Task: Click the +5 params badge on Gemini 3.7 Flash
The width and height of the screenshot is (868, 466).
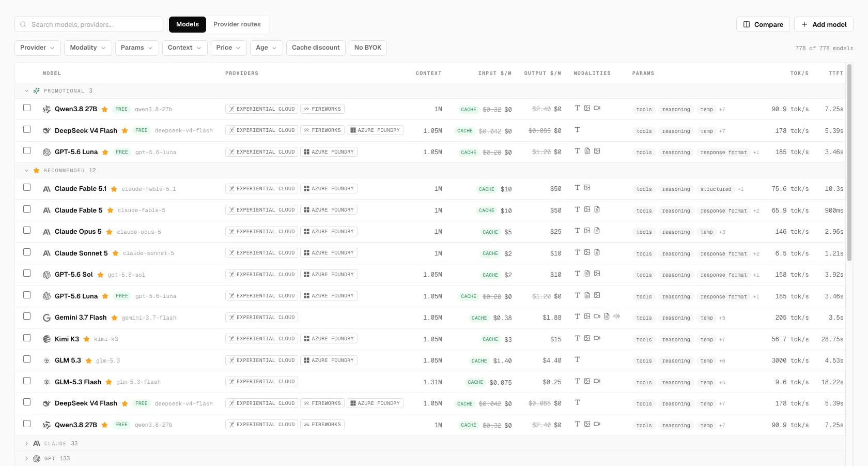Action: (722, 318)
